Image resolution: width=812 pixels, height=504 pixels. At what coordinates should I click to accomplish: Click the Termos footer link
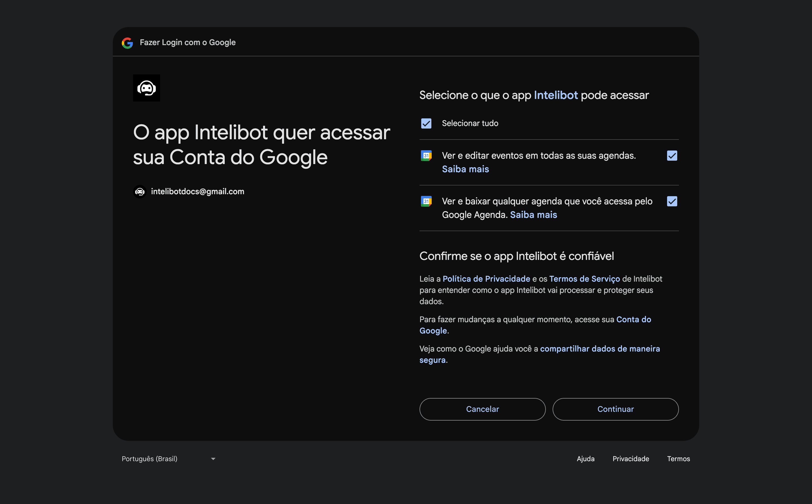(x=678, y=459)
